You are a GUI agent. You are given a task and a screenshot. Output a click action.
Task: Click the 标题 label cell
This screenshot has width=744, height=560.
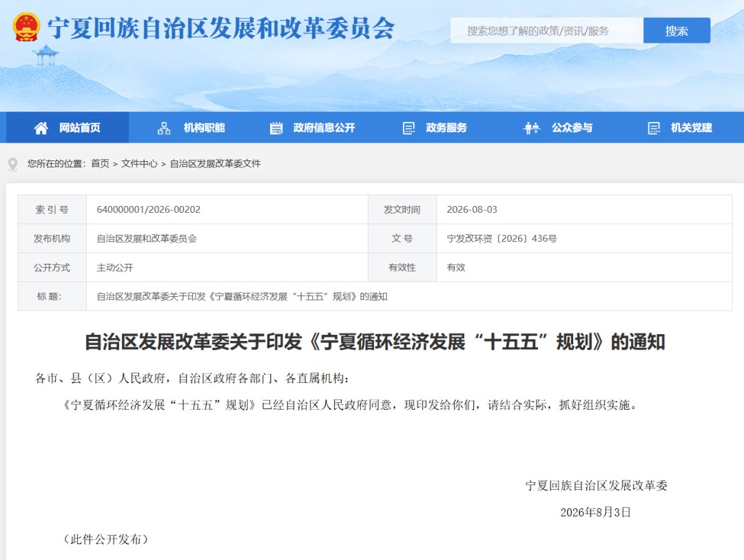52,297
